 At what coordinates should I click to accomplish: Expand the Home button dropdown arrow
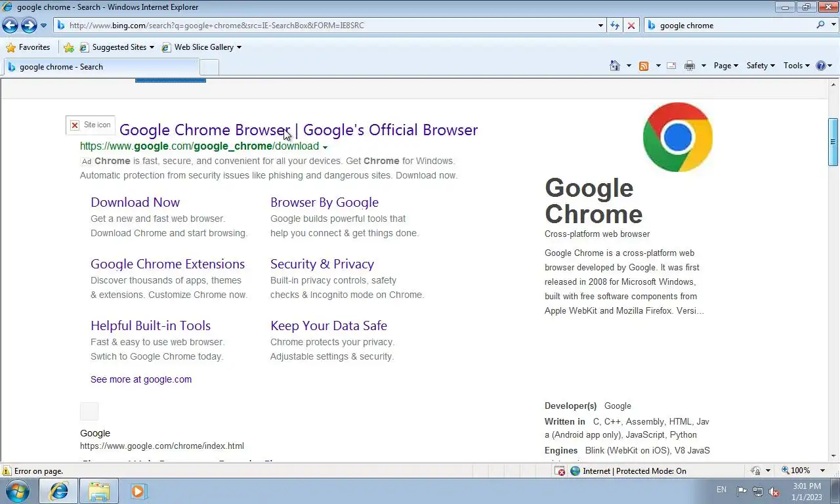point(629,66)
